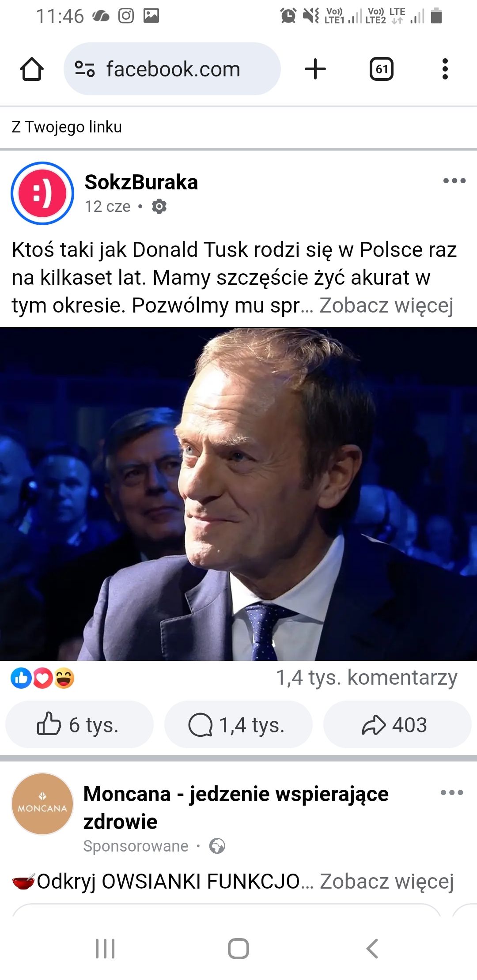Open Moncana ad options menu

click(x=452, y=792)
